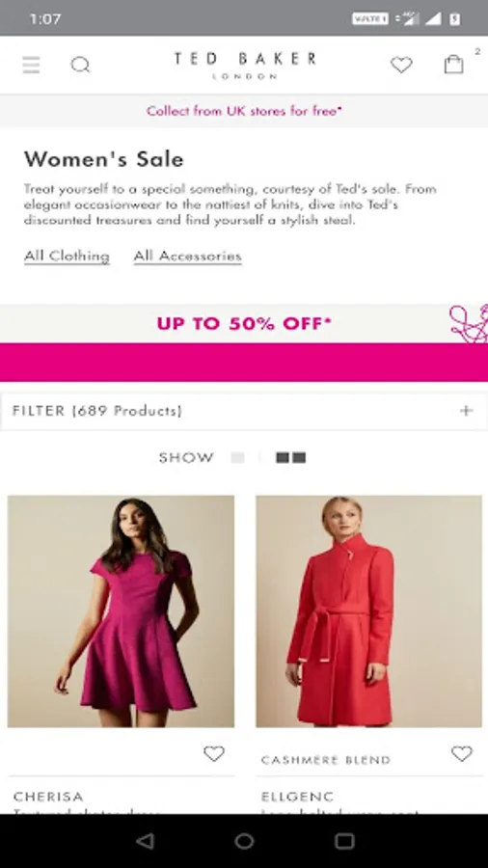Tap the Android home circle button
The image size is (488, 868).
(x=244, y=841)
